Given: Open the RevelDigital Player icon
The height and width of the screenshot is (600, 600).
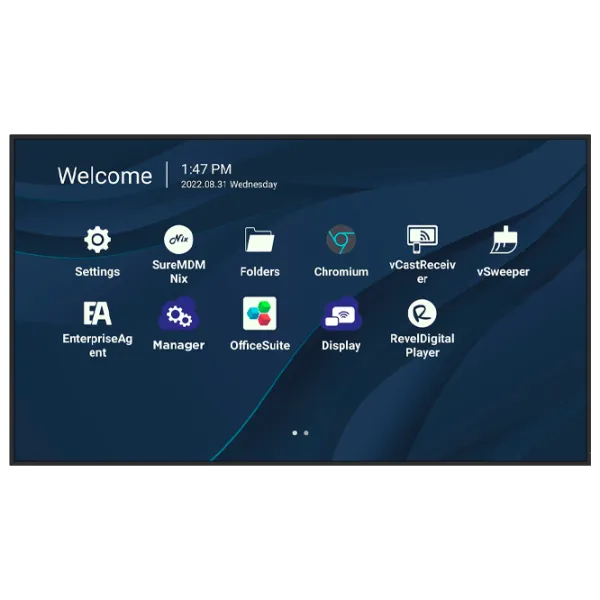Looking at the screenshot, I should tap(422, 313).
